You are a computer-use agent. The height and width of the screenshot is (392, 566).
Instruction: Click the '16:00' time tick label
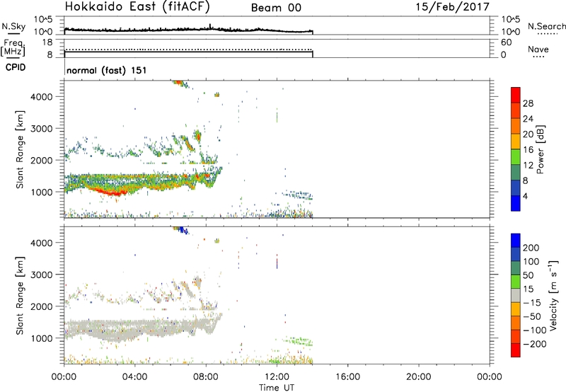(347, 377)
